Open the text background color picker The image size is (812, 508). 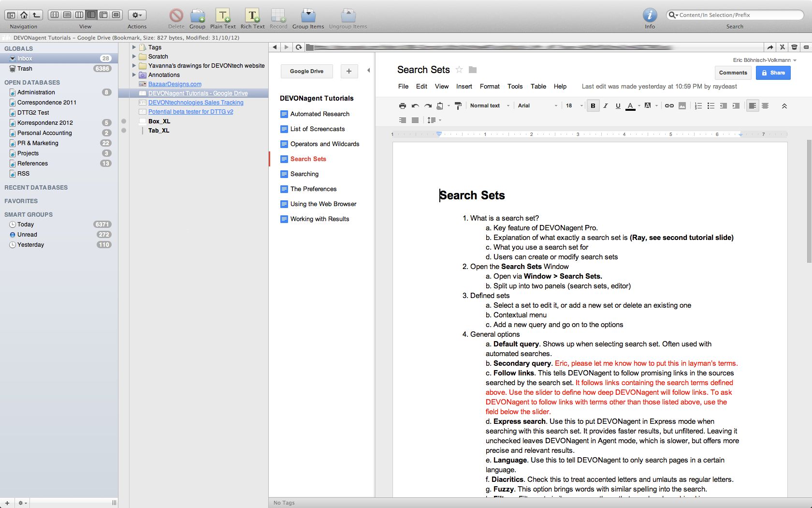pos(651,105)
